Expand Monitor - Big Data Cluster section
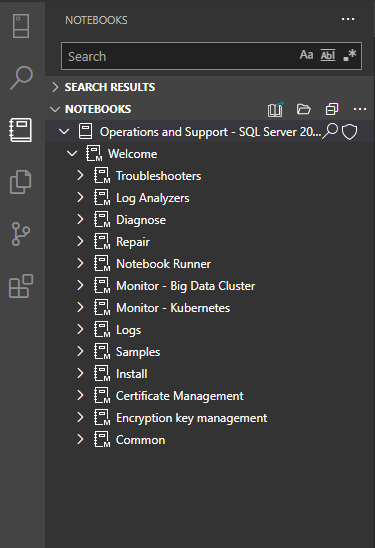 pyautogui.click(x=80, y=286)
